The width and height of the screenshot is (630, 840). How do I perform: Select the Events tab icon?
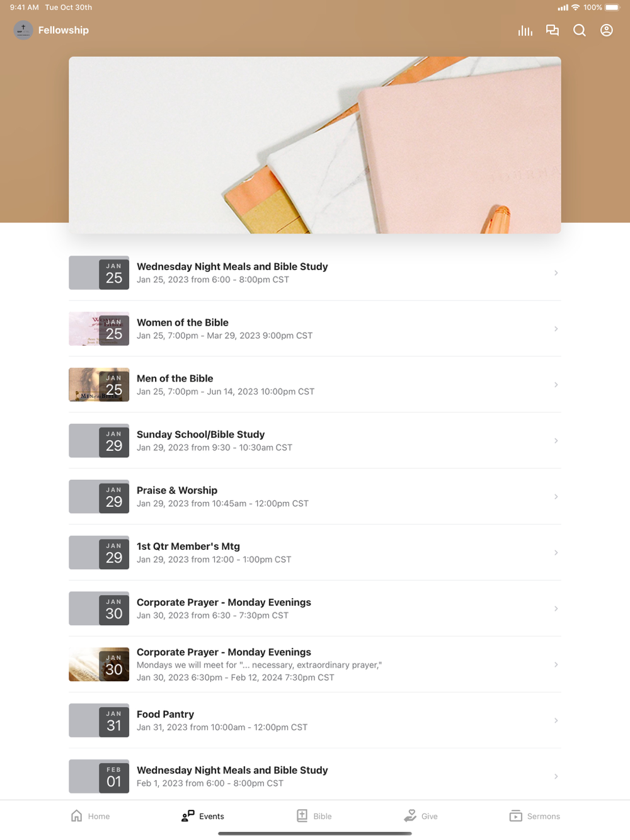click(188, 816)
